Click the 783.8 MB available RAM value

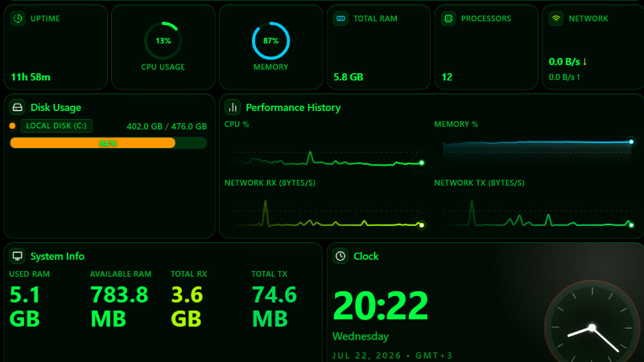pos(119,307)
